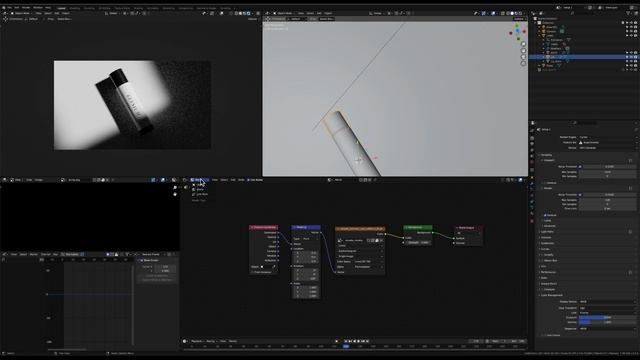This screenshot has height=360, width=640.
Task: Select the Texture Coordinate node header
Action: (x=264, y=227)
